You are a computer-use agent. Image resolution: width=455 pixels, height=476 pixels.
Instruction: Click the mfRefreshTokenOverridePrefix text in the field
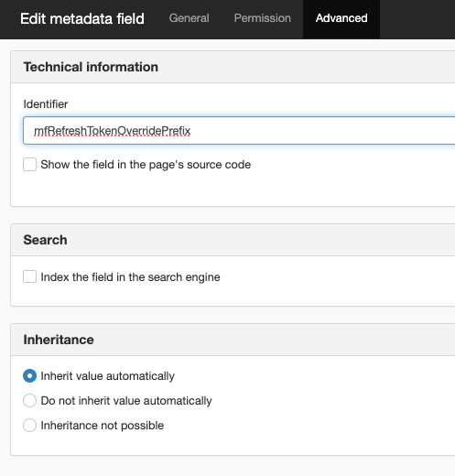click(113, 131)
